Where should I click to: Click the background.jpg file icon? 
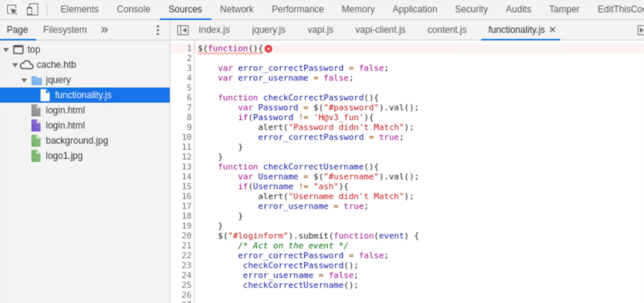[36, 141]
